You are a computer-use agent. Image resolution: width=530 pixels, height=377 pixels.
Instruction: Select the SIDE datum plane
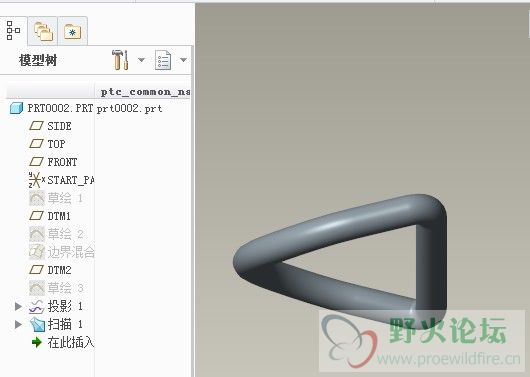(51, 126)
